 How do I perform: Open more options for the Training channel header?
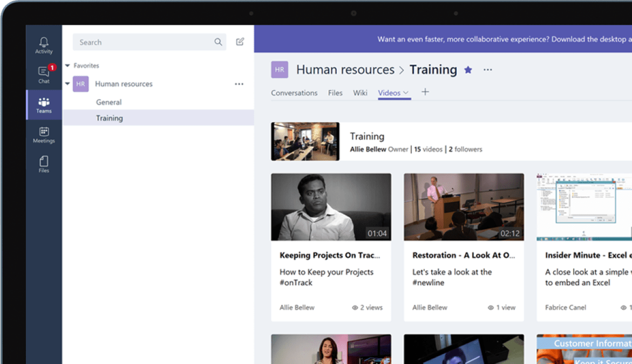coord(487,69)
